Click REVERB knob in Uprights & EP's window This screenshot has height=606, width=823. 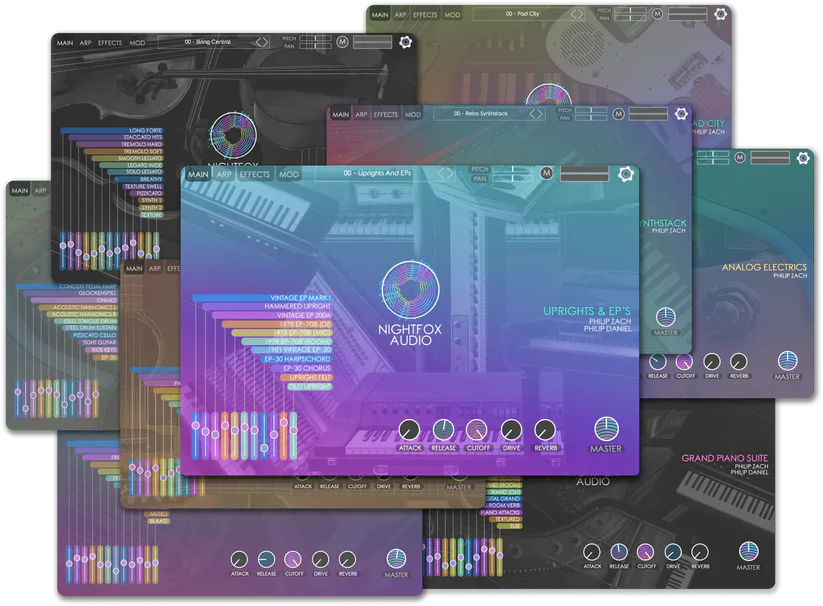545,430
